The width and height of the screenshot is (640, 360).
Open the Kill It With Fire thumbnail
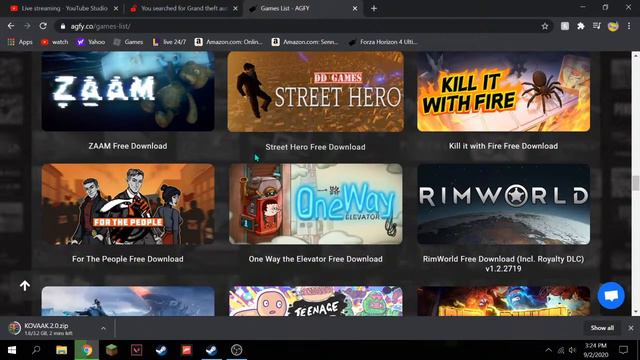[x=503, y=91]
